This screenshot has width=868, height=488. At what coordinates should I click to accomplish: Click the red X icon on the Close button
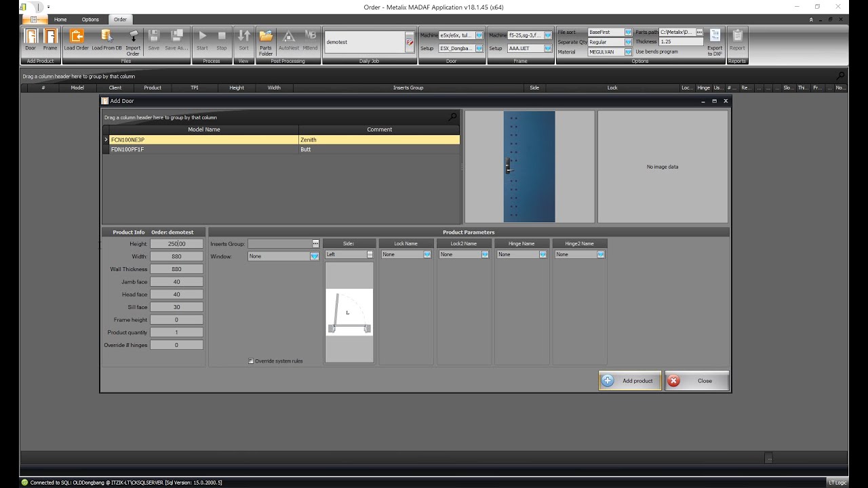pos(673,381)
